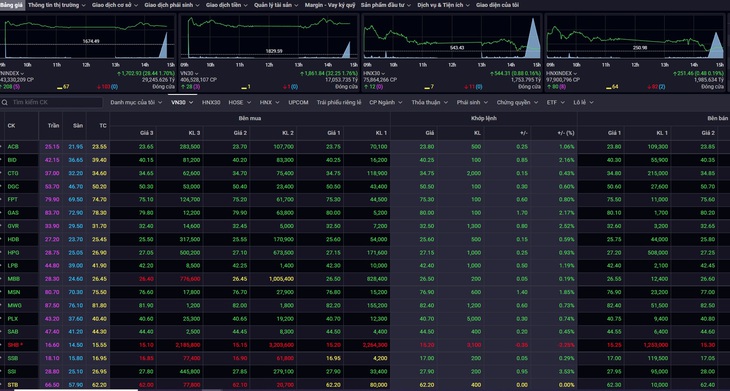The height and width of the screenshot is (391, 730).
Task: Click GAS matched price 80.00
Action: point(427,213)
